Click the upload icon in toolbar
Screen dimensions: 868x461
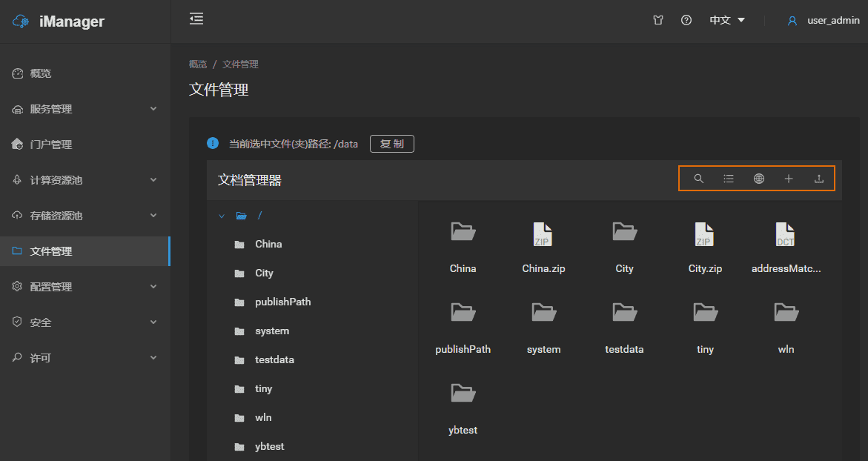819,179
